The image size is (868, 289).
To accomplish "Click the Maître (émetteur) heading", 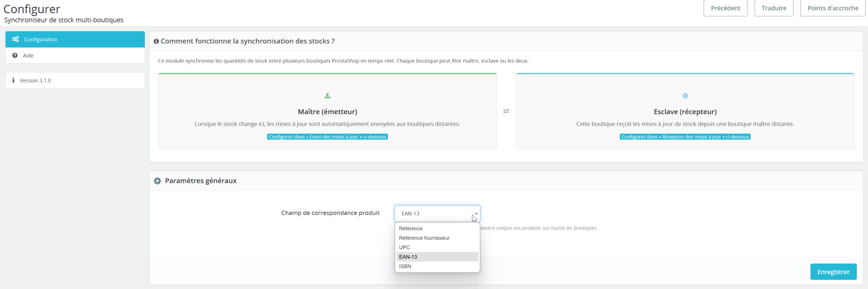I will point(328,112).
